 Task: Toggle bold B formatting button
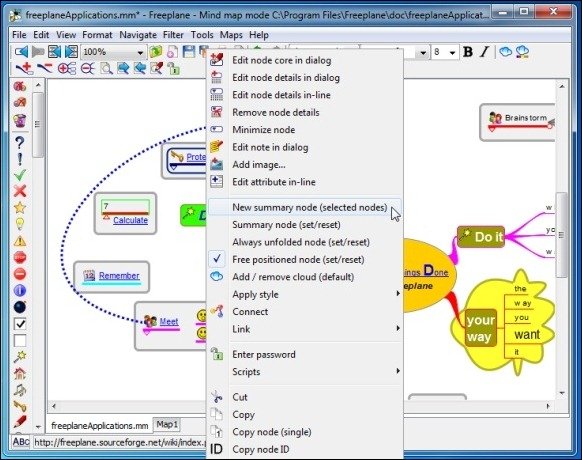(468, 52)
